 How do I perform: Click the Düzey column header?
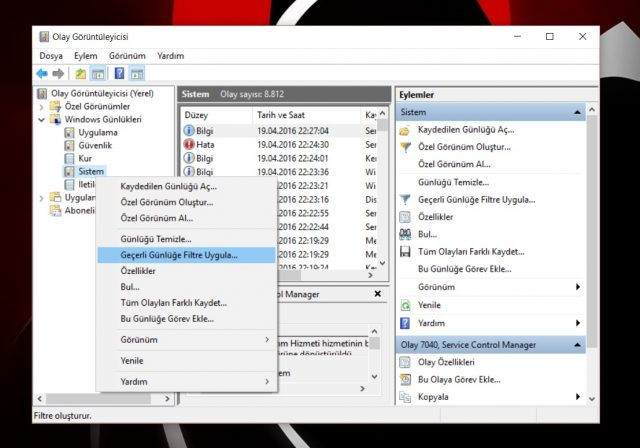click(216, 115)
